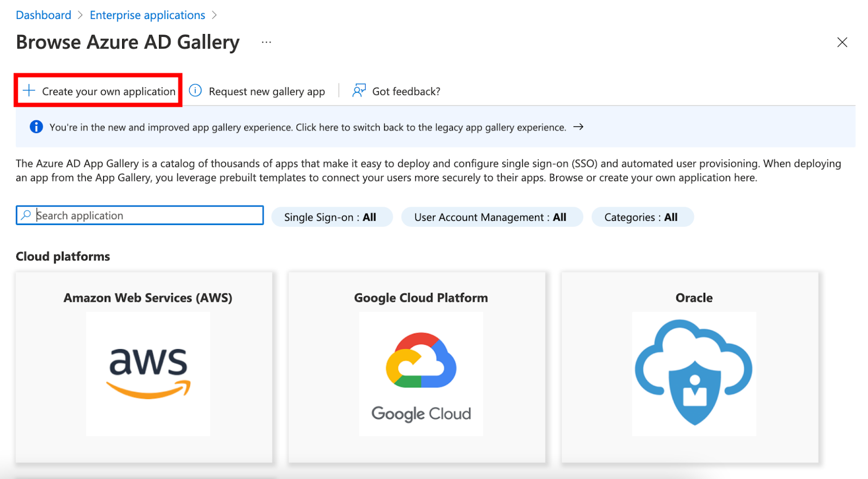
Task: Open the ellipsis more options menu
Action: [266, 42]
